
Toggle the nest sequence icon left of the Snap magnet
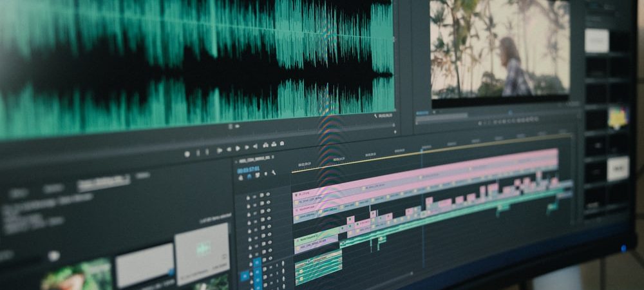pyautogui.click(x=241, y=177)
